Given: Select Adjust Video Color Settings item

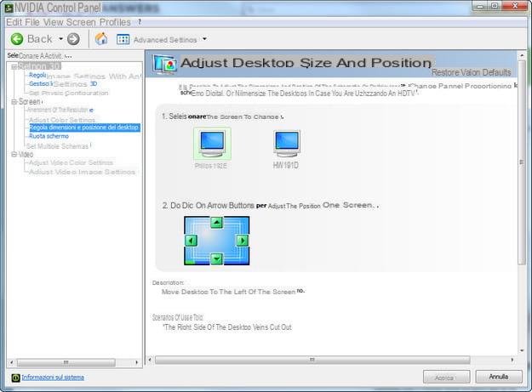Looking at the screenshot, I should click(71, 162).
